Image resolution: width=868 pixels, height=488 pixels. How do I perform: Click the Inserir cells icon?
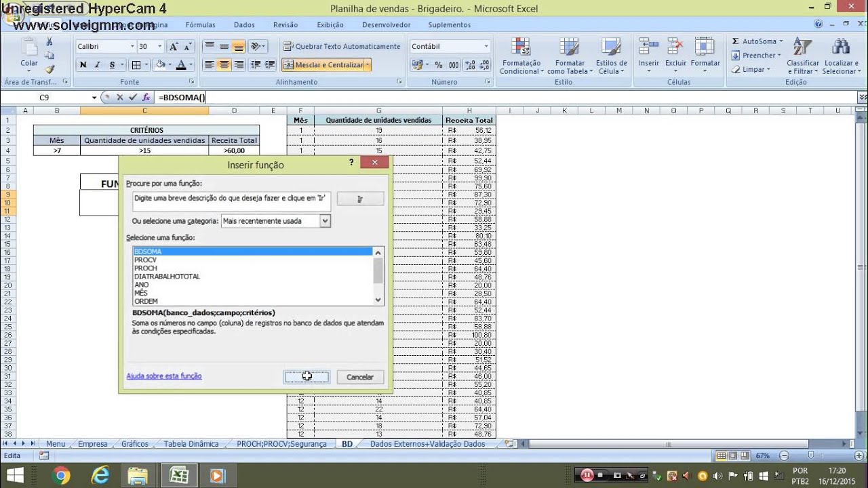[x=648, y=46]
